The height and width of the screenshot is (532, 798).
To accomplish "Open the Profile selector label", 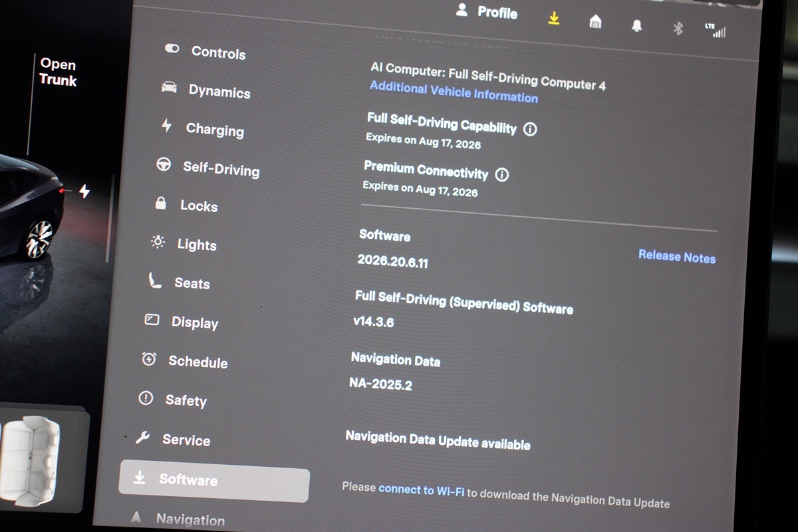I will pyautogui.click(x=497, y=12).
